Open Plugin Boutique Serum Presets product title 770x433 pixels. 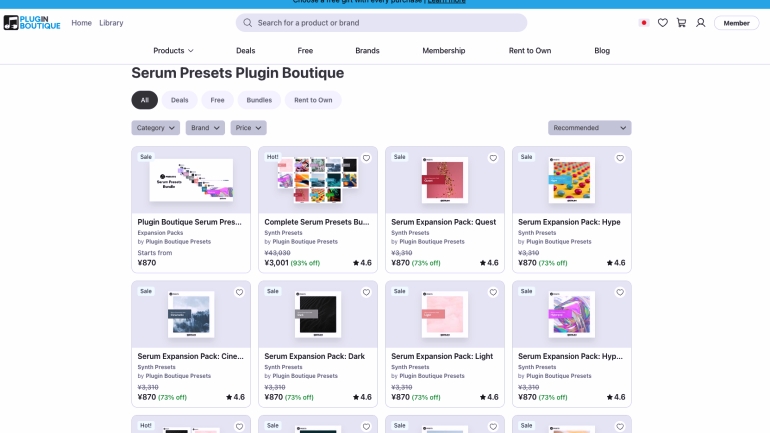click(190, 222)
